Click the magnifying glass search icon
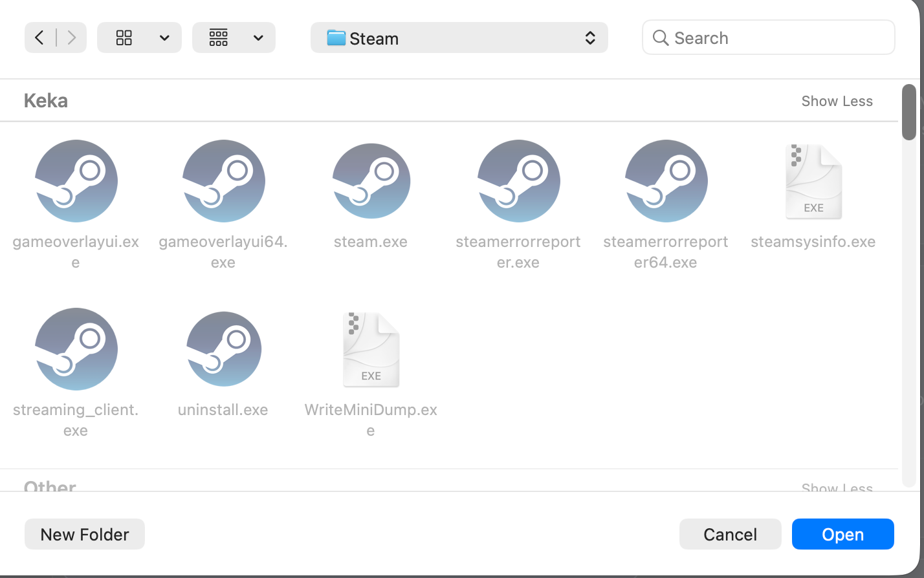 pos(661,37)
